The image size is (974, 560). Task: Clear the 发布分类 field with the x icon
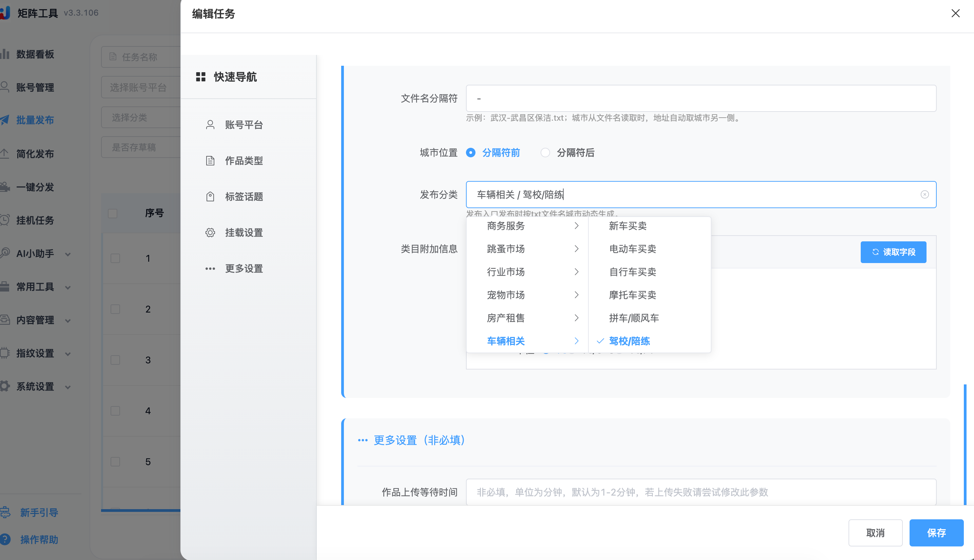pyautogui.click(x=924, y=195)
